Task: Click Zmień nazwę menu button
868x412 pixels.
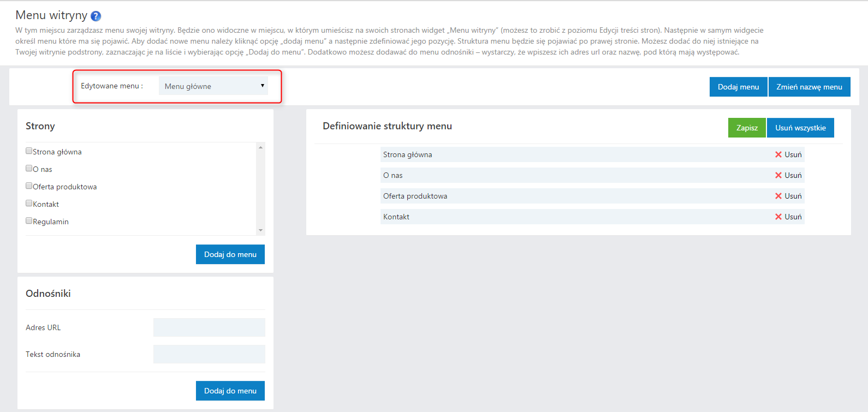Action: point(809,87)
